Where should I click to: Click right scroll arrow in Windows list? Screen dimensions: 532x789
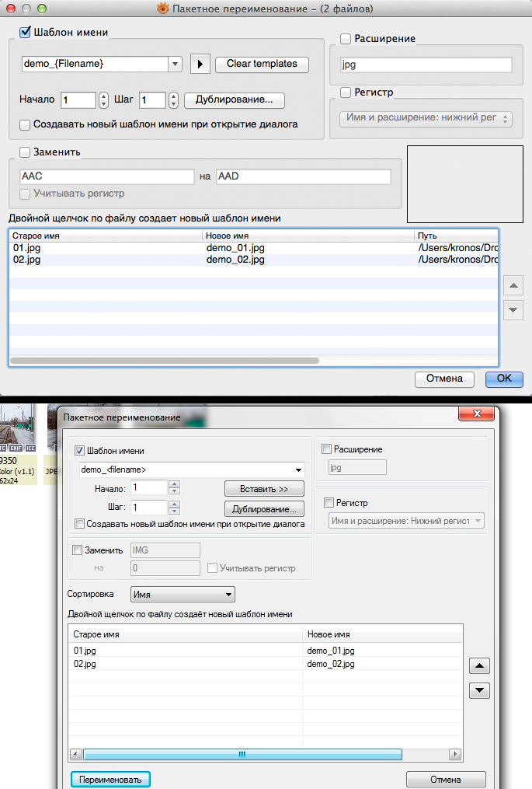(x=455, y=754)
